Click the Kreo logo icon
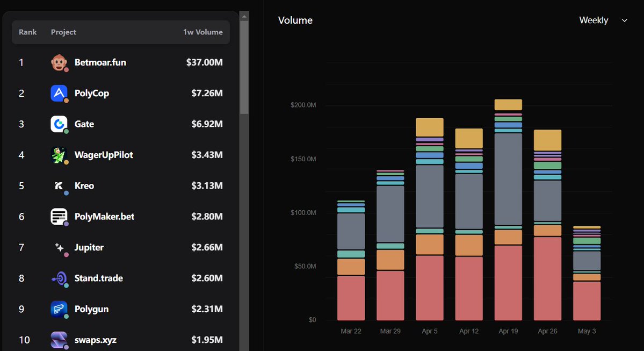Image resolution: width=644 pixels, height=351 pixels. pos(59,186)
